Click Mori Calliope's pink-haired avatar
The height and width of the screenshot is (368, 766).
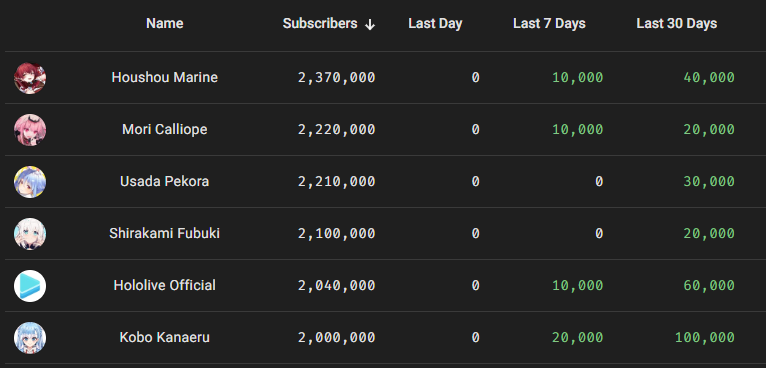point(30,130)
